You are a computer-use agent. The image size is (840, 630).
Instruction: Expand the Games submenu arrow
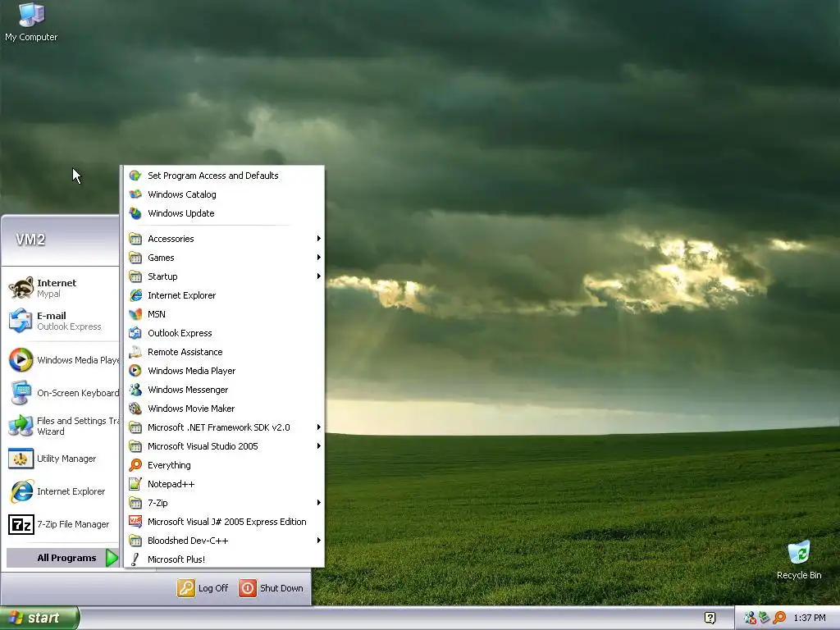319,257
